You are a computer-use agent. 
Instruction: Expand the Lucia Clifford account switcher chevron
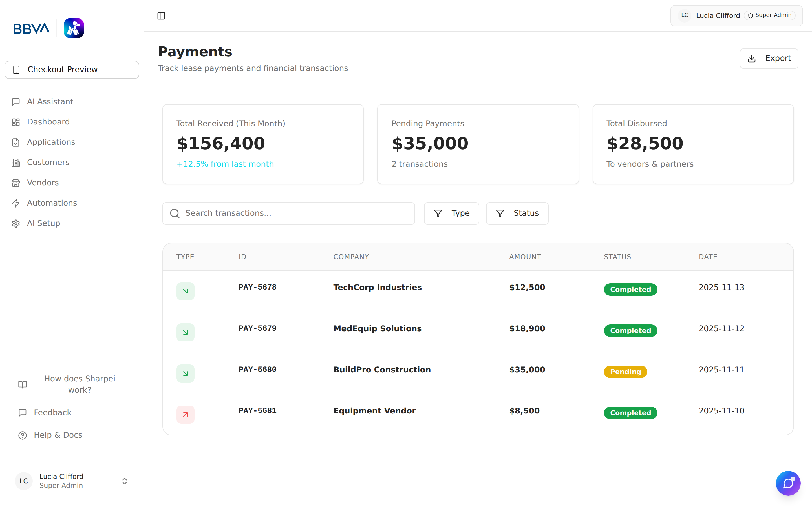(x=124, y=481)
